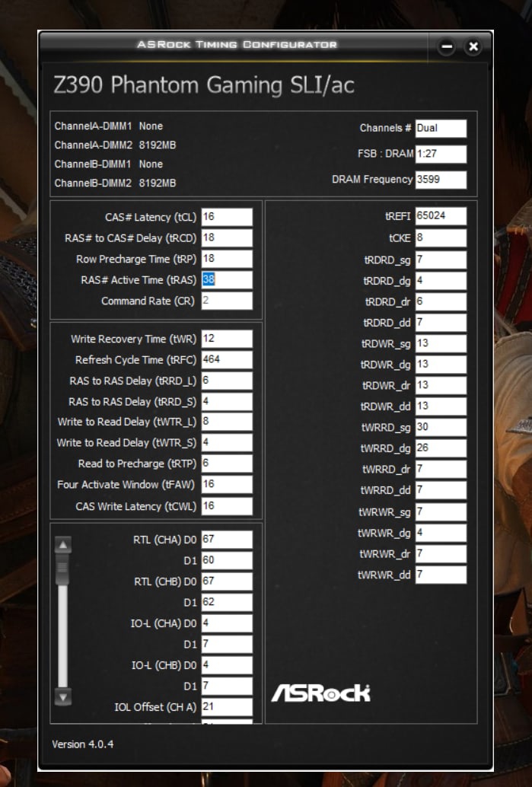Click the tWRRD_dd field
This screenshot has width=532, height=787.
[441, 490]
